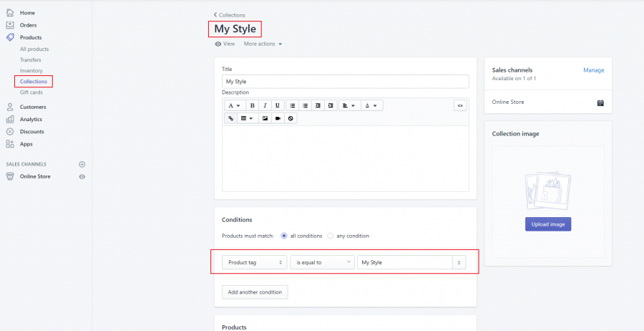Image resolution: width=644 pixels, height=331 pixels.
Task: Insert a video into description
Action: pos(278,118)
